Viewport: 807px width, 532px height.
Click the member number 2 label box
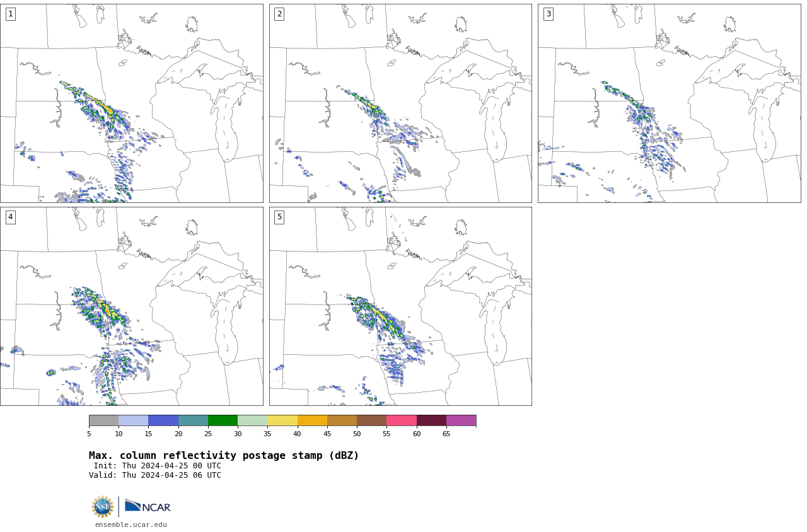[279, 14]
